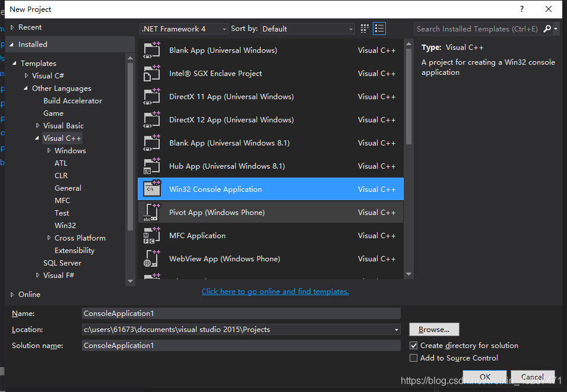Click the Name input field

(241, 314)
